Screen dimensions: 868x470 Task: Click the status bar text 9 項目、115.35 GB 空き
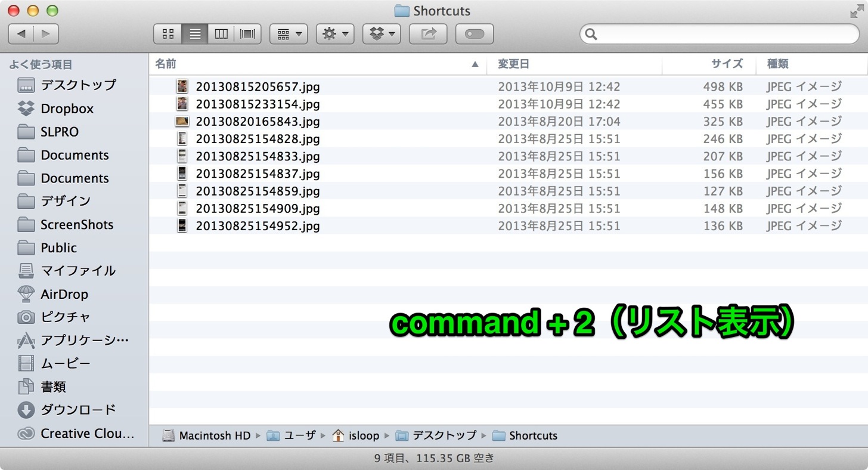[x=434, y=459]
